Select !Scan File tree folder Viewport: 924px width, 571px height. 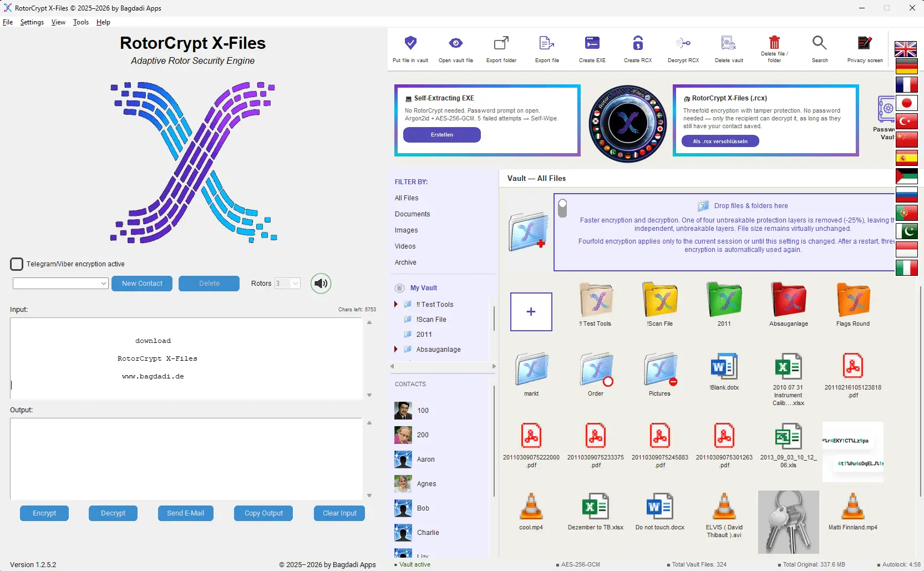pyautogui.click(x=431, y=319)
